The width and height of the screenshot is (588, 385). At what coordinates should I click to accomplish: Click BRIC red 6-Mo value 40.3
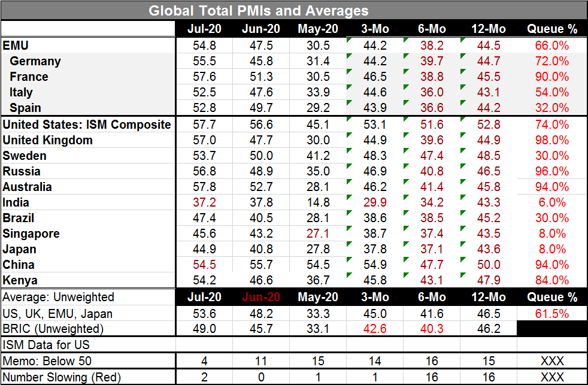coord(432,328)
